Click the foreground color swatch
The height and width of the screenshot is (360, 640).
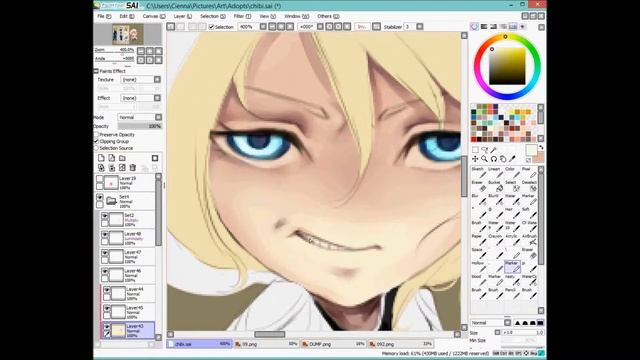[x=531, y=151]
